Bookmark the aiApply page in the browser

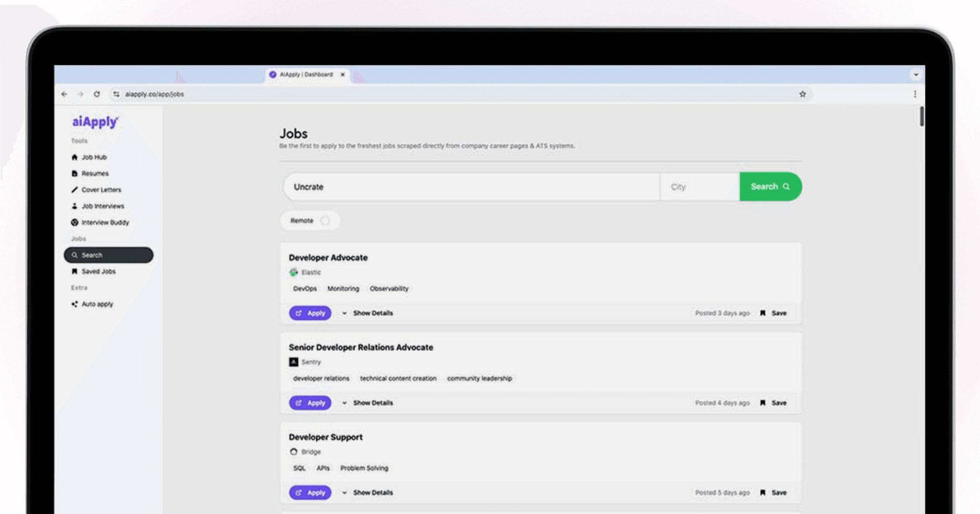[803, 94]
